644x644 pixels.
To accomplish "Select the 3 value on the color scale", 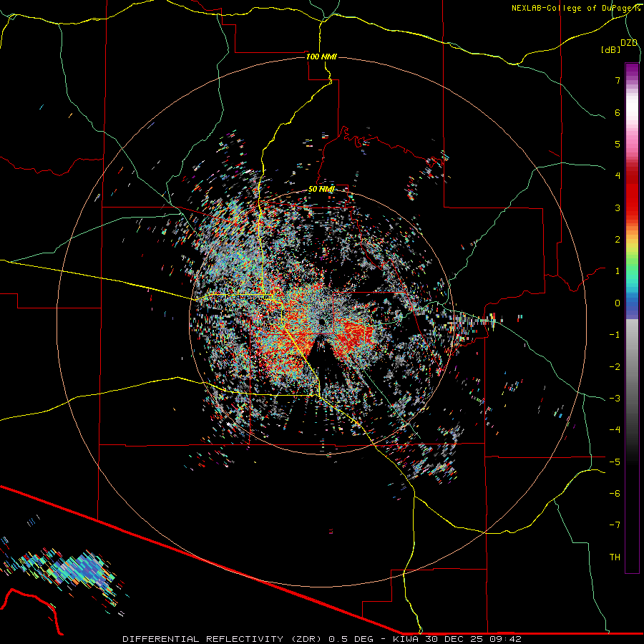I will [618, 208].
